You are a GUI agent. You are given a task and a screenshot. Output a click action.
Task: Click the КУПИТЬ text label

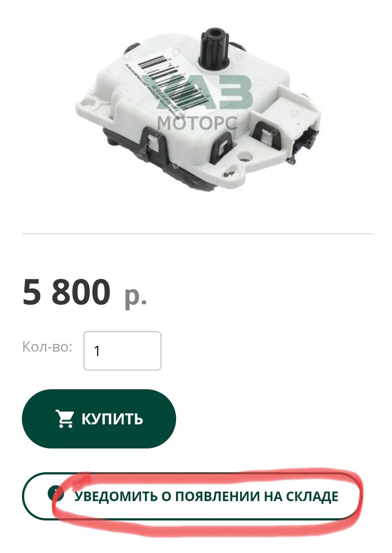pos(112,419)
